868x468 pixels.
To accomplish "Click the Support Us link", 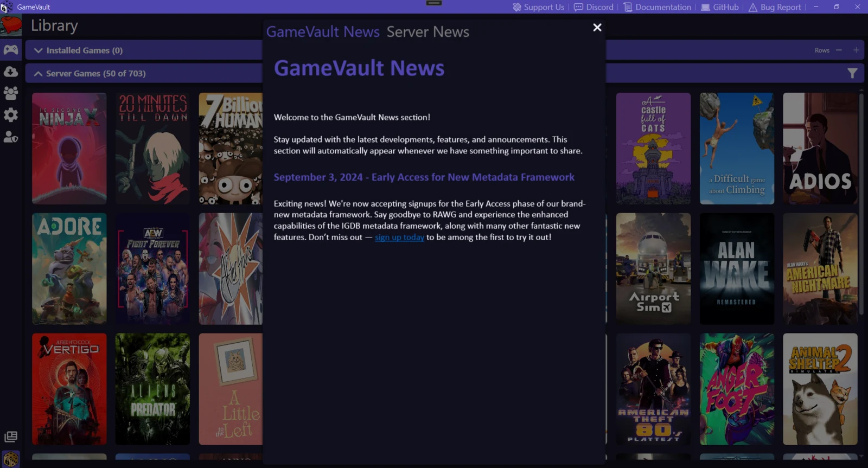I will click(x=538, y=7).
